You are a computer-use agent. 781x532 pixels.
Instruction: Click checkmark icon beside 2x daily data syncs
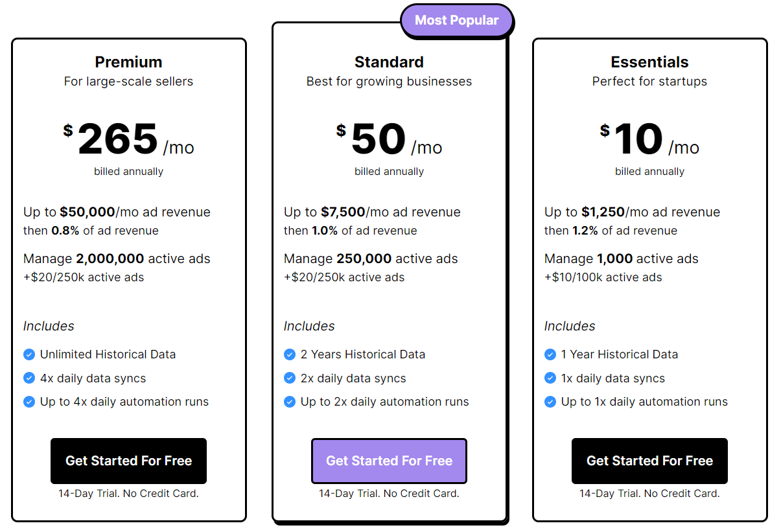pos(290,378)
